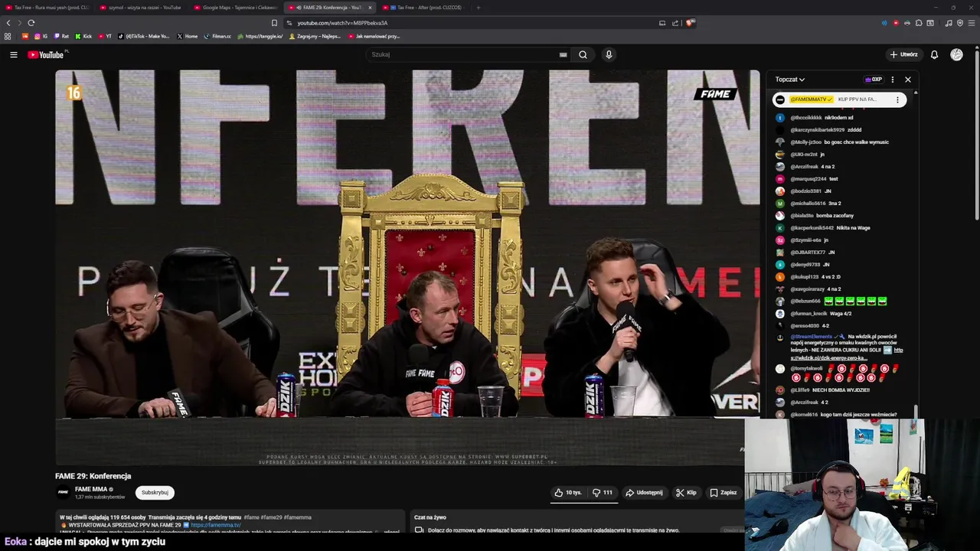Viewport: 980px width, 551px height.
Task: Click the 'Czat na żywo' heading
Action: pyautogui.click(x=430, y=517)
